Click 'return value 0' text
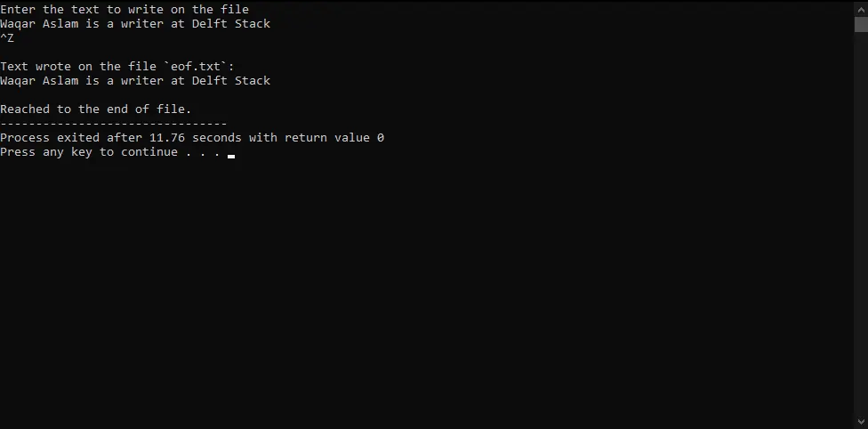This screenshot has width=868, height=429. pos(334,137)
